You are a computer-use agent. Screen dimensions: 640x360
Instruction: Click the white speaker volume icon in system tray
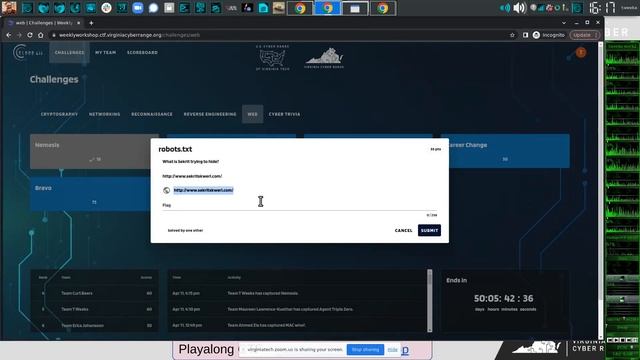pos(520,8)
